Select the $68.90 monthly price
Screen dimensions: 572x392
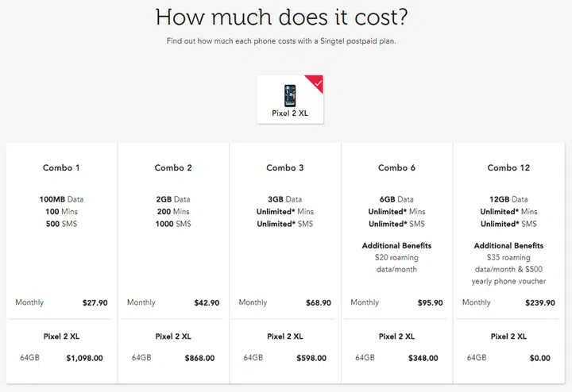318,303
